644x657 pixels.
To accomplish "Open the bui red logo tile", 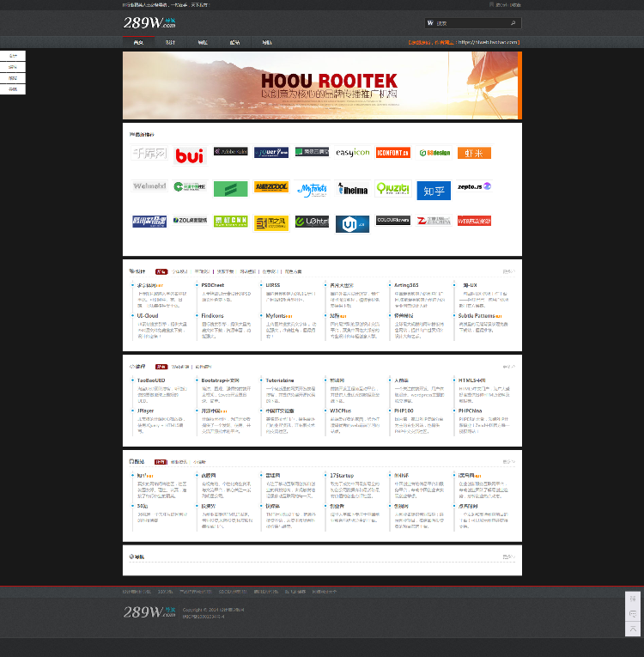I will tap(190, 155).
